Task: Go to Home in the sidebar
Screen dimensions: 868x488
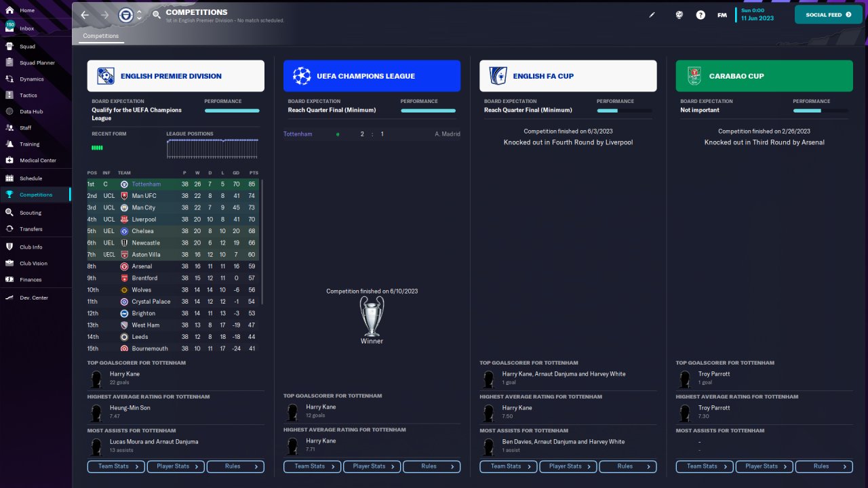Action: pyautogui.click(x=35, y=11)
